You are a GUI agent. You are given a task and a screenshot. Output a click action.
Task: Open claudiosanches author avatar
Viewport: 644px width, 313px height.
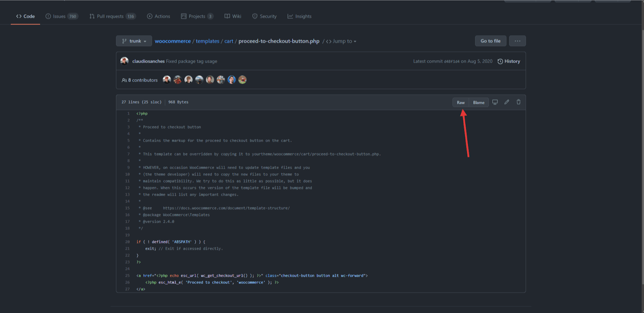[124, 61]
